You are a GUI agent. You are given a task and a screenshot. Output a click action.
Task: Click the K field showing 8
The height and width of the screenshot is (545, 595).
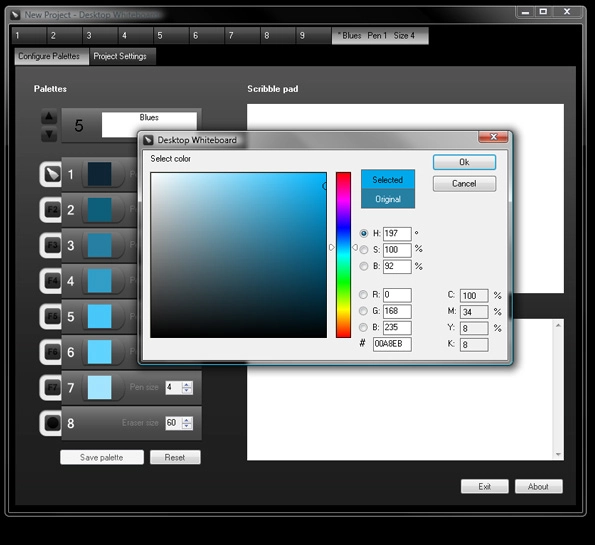coord(474,345)
